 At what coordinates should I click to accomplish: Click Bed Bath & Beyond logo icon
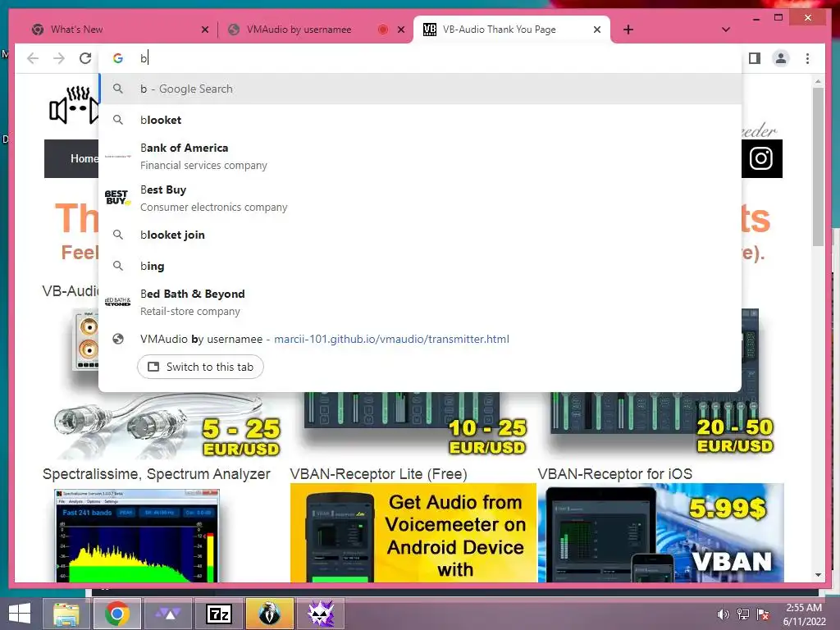tap(117, 302)
